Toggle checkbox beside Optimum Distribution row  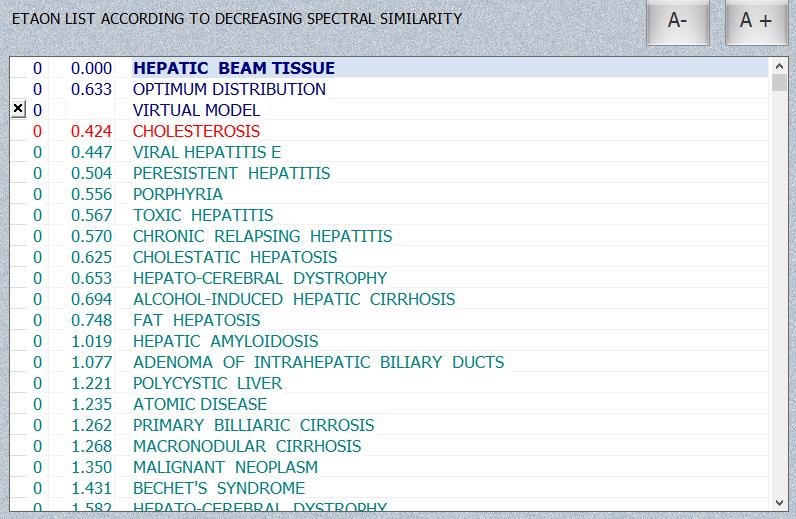point(18,89)
